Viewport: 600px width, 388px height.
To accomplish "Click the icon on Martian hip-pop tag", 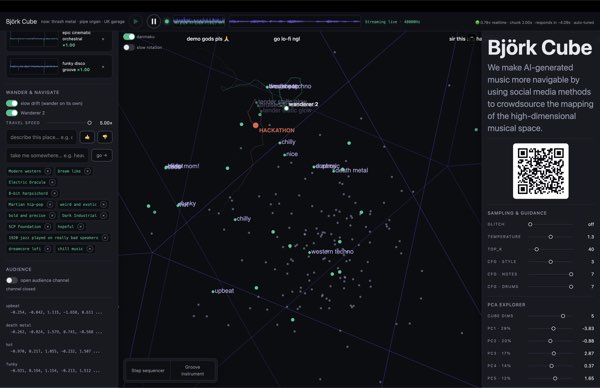I will click(50, 204).
